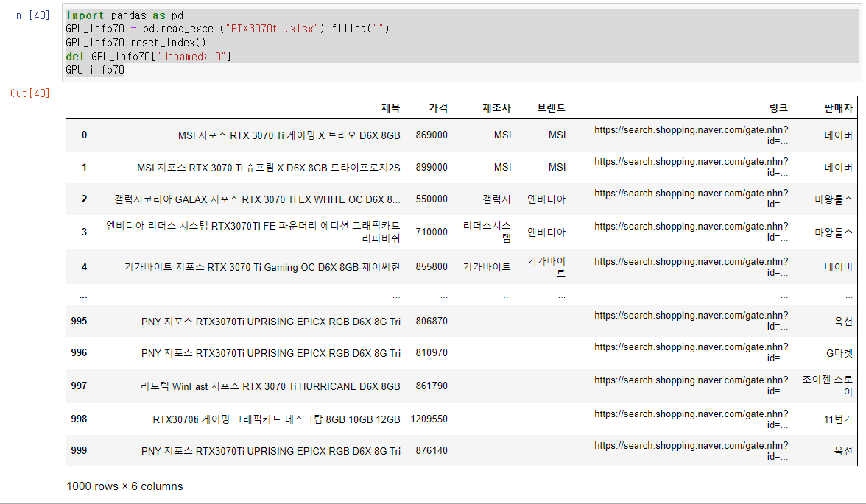The height and width of the screenshot is (504, 866).
Task: Click the link cell in row 0
Action: coord(691,135)
